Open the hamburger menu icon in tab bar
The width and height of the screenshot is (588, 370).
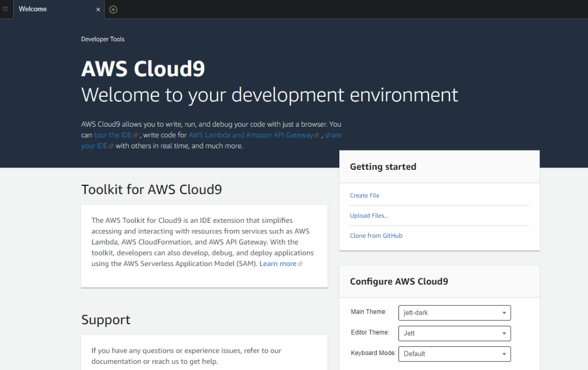6,9
